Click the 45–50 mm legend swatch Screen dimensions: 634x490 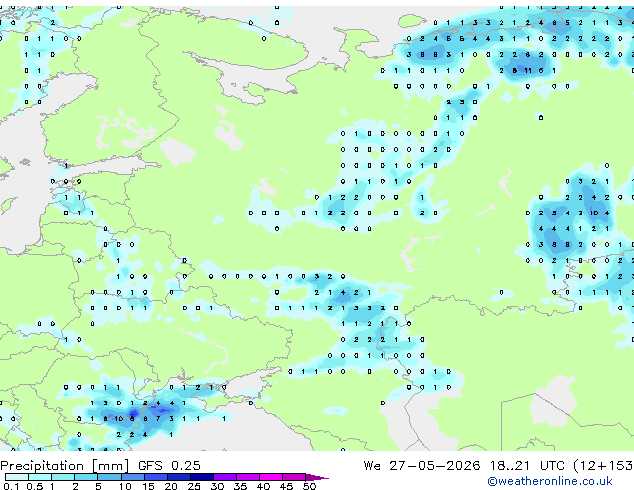(x=294, y=477)
